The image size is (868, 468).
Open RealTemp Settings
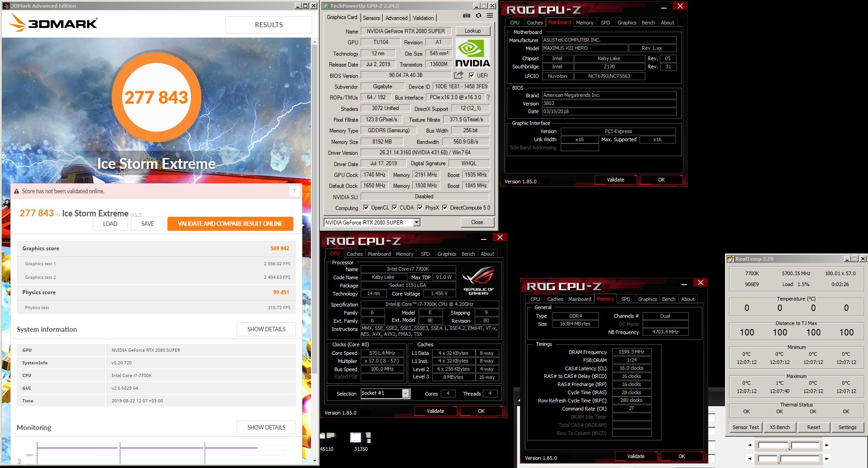(x=847, y=427)
